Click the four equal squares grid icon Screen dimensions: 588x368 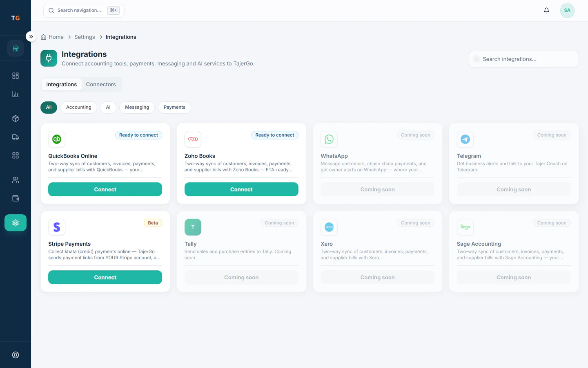pyautogui.click(x=16, y=155)
